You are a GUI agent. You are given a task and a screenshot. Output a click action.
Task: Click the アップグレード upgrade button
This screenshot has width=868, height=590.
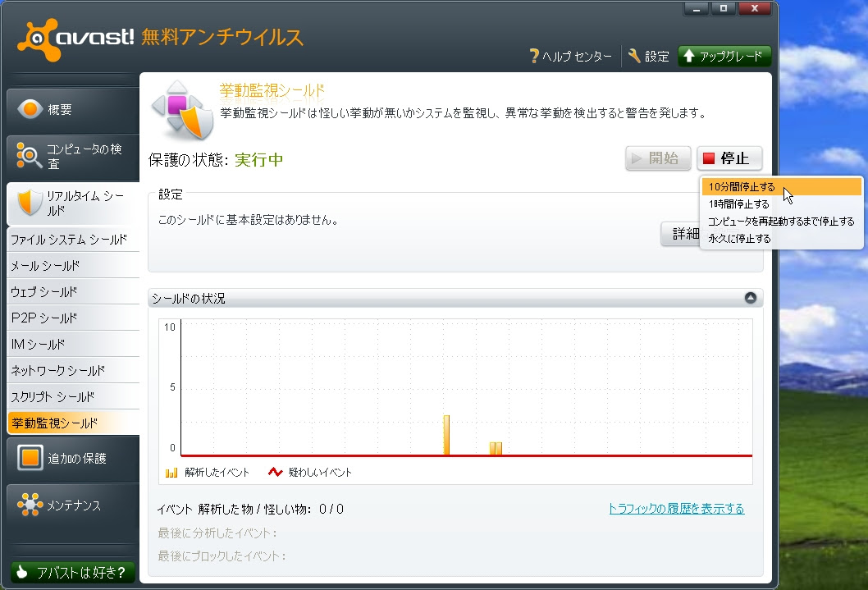tap(724, 56)
